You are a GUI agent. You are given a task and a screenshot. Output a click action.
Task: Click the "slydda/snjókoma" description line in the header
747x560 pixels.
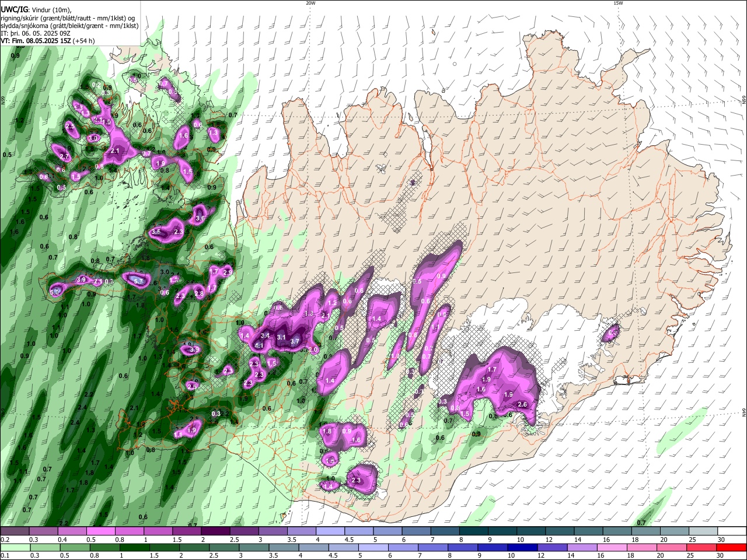pyautogui.click(x=69, y=26)
